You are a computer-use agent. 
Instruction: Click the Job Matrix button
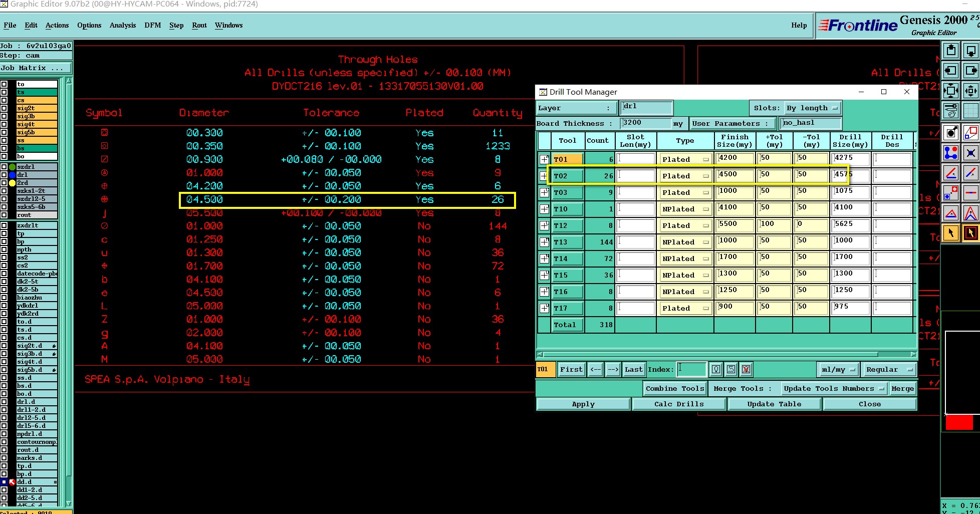35,68
